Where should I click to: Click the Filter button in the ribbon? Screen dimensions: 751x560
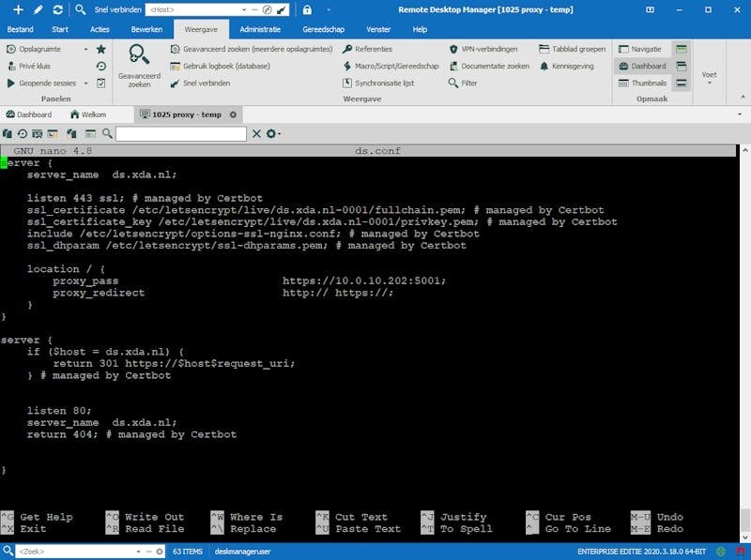[x=463, y=83]
